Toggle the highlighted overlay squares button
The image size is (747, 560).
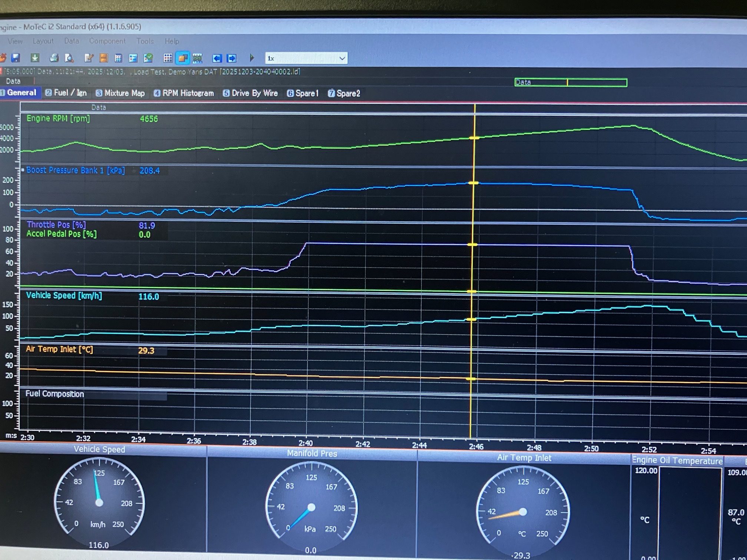pos(183,58)
